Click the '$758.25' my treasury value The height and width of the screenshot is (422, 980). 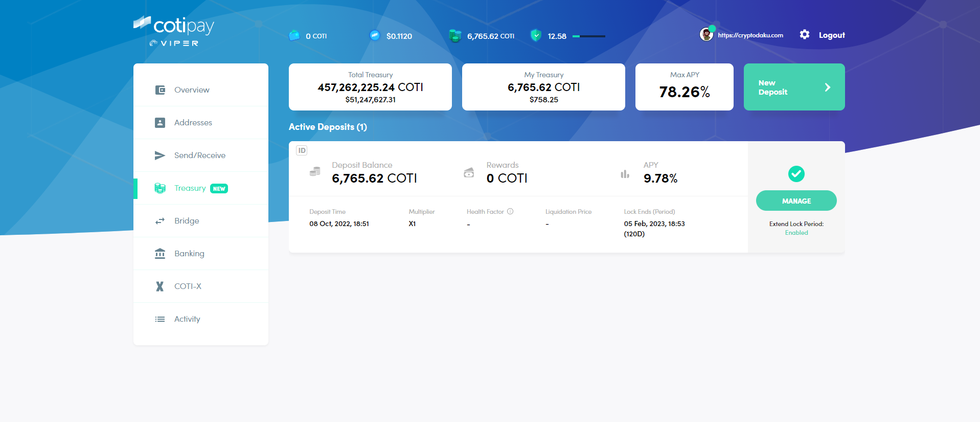tap(544, 100)
